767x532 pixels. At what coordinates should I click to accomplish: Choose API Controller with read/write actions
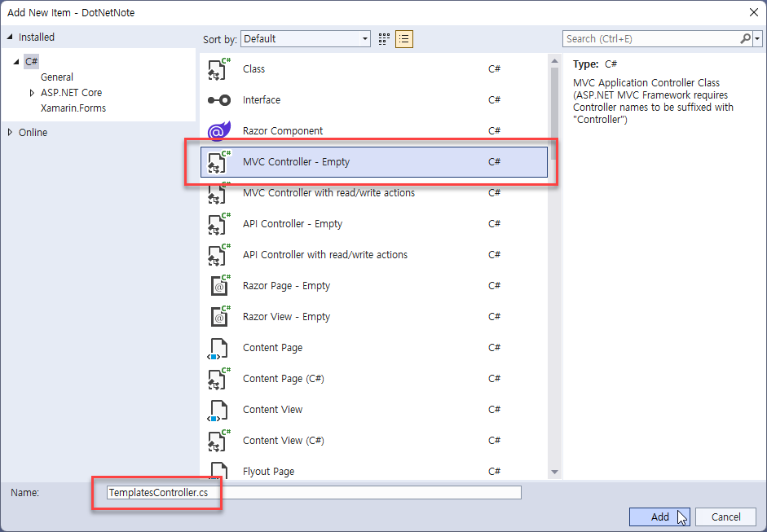[325, 255]
